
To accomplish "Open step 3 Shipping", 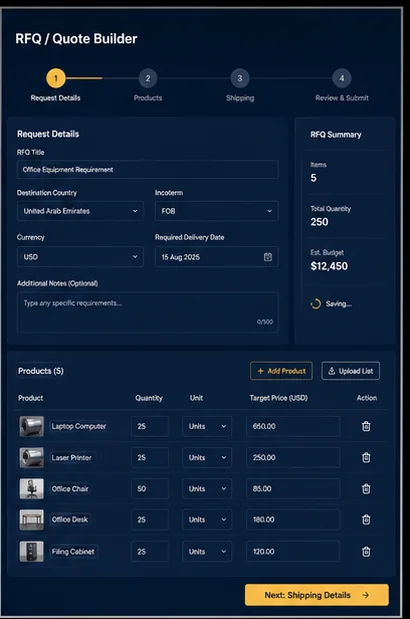I will (x=240, y=78).
